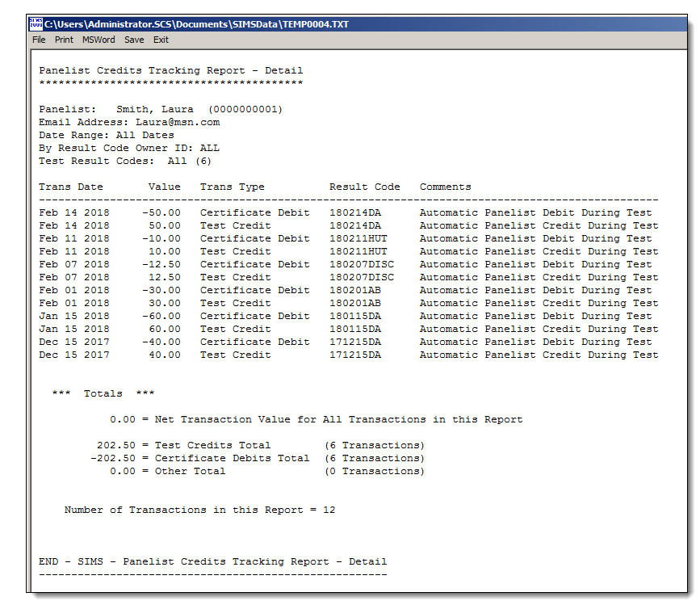Select result code 180207DISC in the 12.50 row
This screenshot has width=700, height=605.
click(362, 278)
